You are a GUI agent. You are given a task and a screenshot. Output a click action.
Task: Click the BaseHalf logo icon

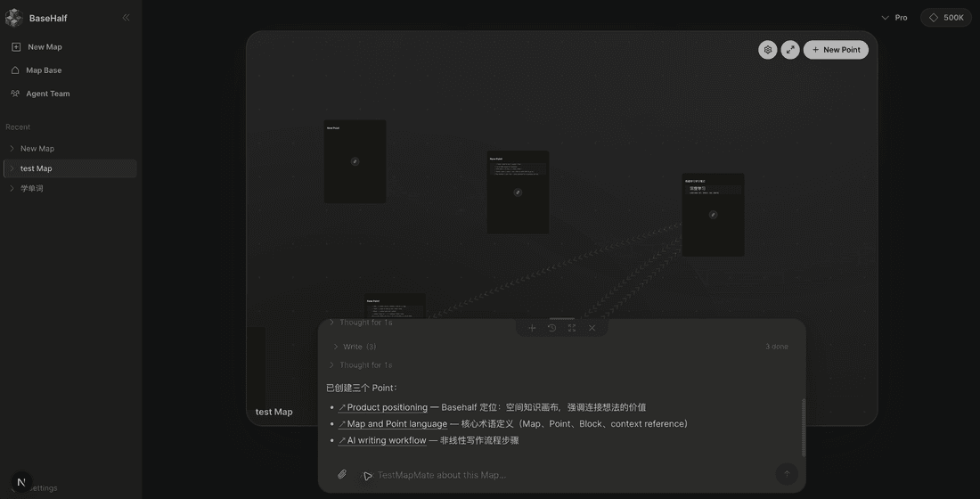[x=13, y=18]
